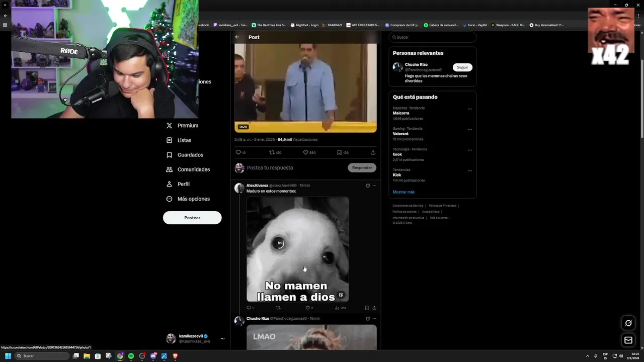The width and height of the screenshot is (644, 362).
Task: Open Windows Start menu
Action: click(8, 356)
